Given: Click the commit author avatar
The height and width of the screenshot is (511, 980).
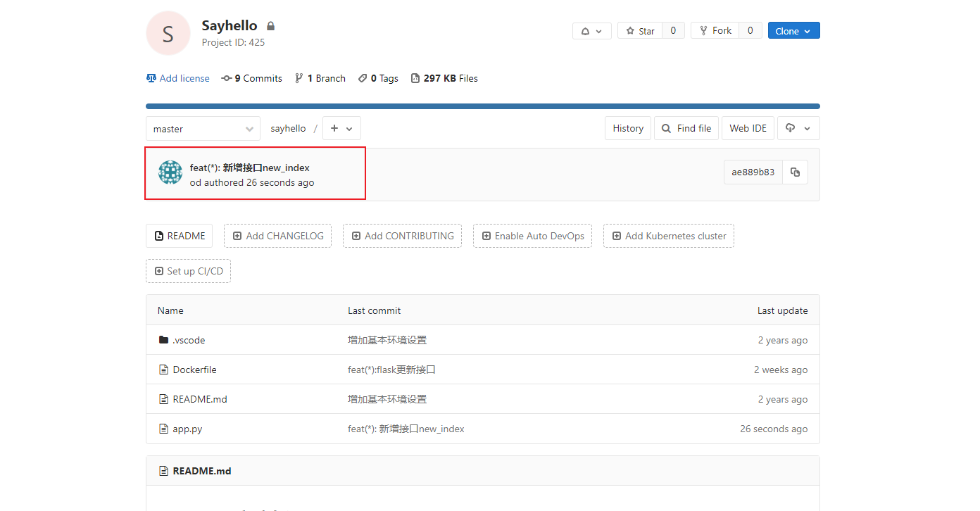Looking at the screenshot, I should (x=170, y=172).
